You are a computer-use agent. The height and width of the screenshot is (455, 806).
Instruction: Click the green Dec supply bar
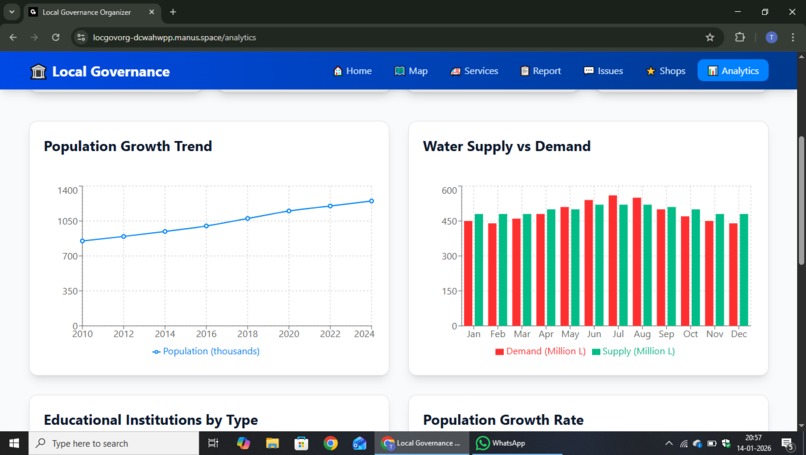point(744,270)
